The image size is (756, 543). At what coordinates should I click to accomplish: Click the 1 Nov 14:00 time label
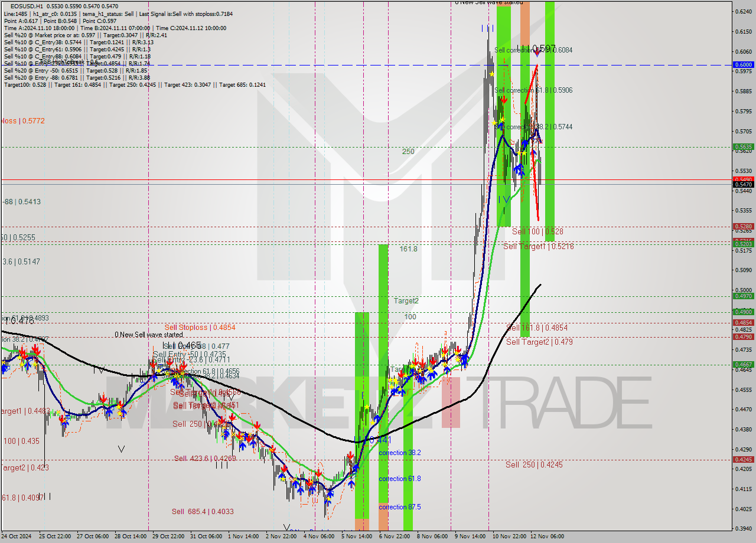[243, 537]
